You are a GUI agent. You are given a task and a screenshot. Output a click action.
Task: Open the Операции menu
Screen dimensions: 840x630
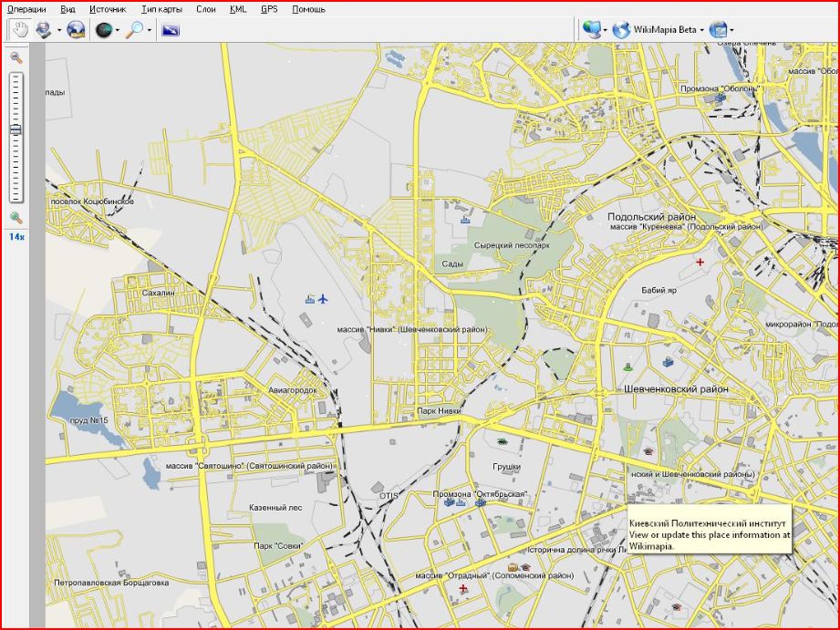click(26, 9)
